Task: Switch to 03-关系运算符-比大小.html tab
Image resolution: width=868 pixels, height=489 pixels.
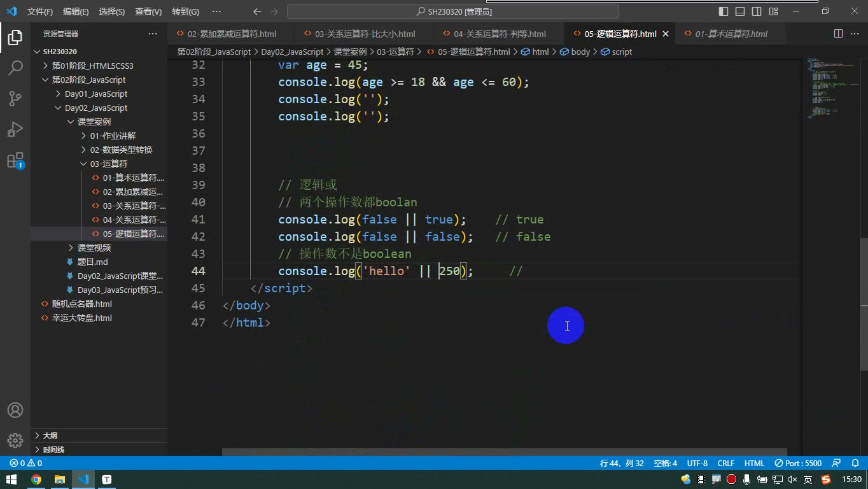Action: point(365,34)
